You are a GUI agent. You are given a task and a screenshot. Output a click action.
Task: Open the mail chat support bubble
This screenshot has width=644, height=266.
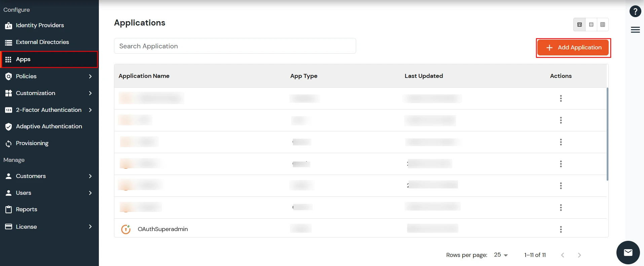(628, 253)
